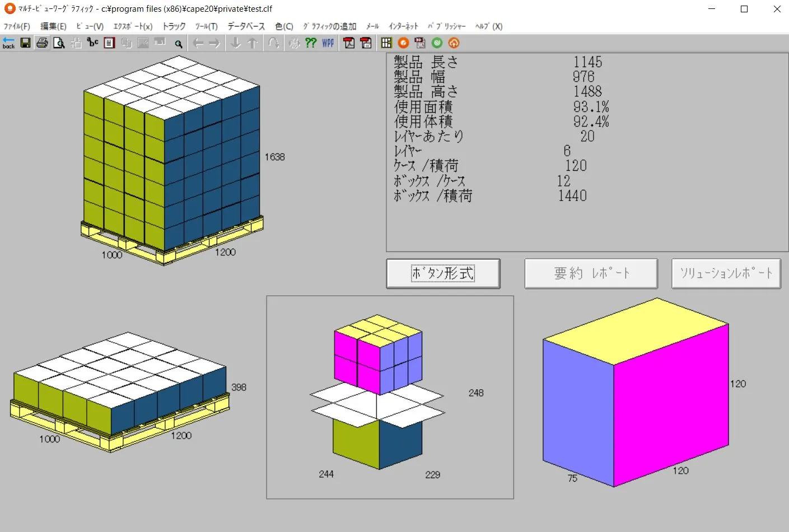Open print preview via magnifier-document icon
789x532 pixels.
coord(59,43)
